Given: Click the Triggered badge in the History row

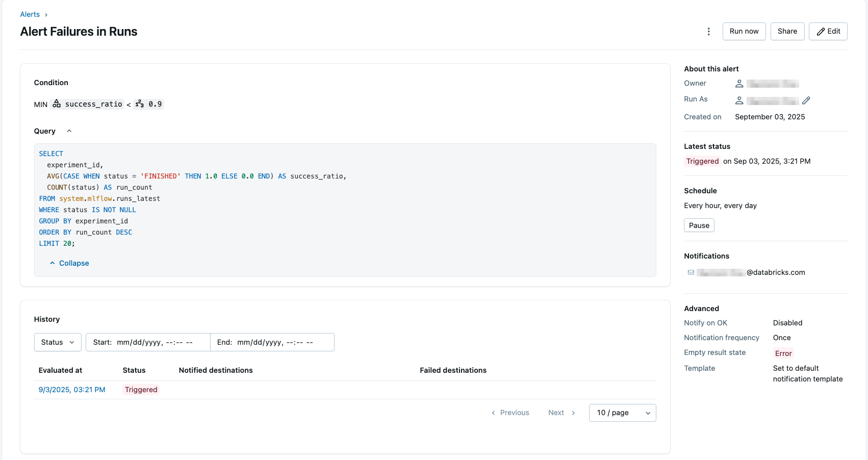Looking at the screenshot, I should pos(141,389).
